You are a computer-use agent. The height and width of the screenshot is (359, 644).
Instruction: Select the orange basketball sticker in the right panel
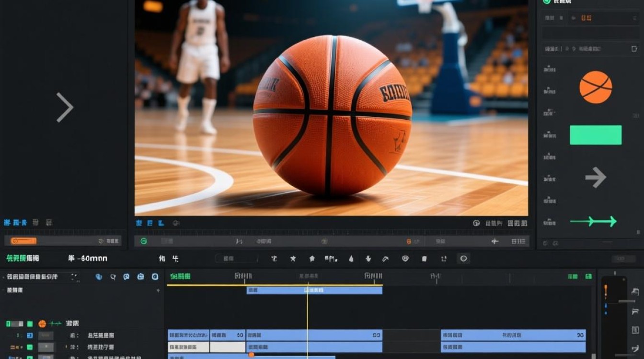click(x=596, y=87)
